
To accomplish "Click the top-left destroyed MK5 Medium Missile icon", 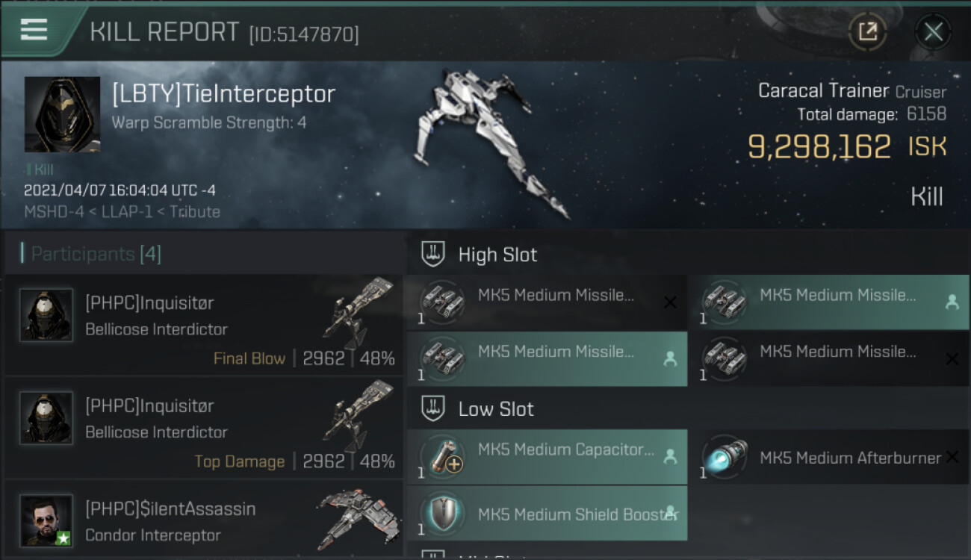I will tap(443, 302).
